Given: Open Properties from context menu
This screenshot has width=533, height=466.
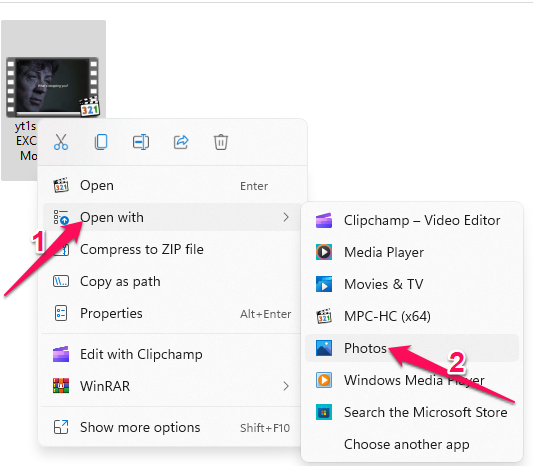Looking at the screenshot, I should 173,313.
